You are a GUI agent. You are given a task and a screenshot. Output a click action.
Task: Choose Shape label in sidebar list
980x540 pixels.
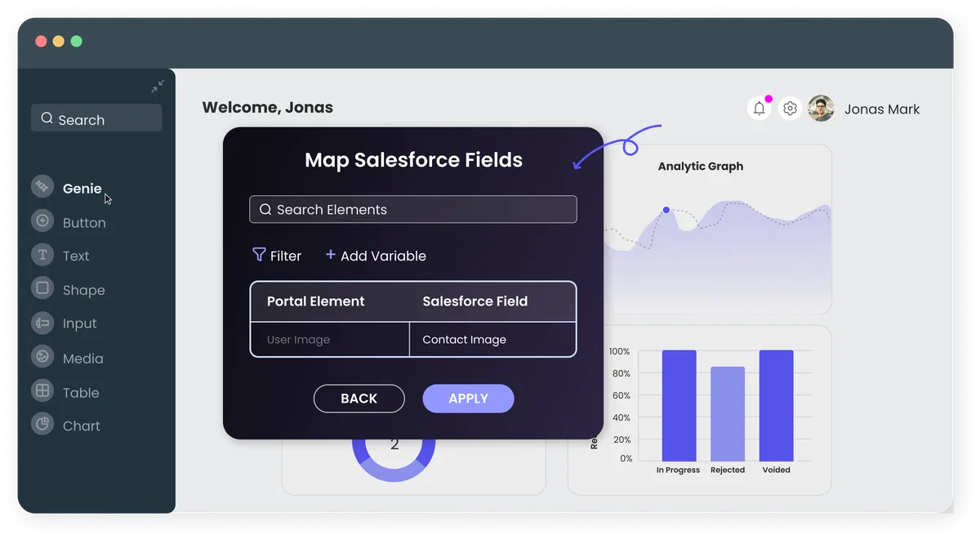(x=83, y=290)
